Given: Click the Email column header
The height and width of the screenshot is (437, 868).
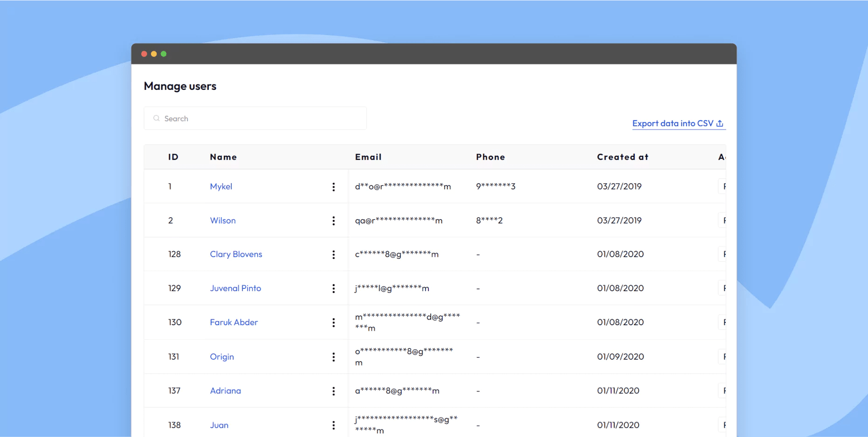Looking at the screenshot, I should pyautogui.click(x=368, y=157).
